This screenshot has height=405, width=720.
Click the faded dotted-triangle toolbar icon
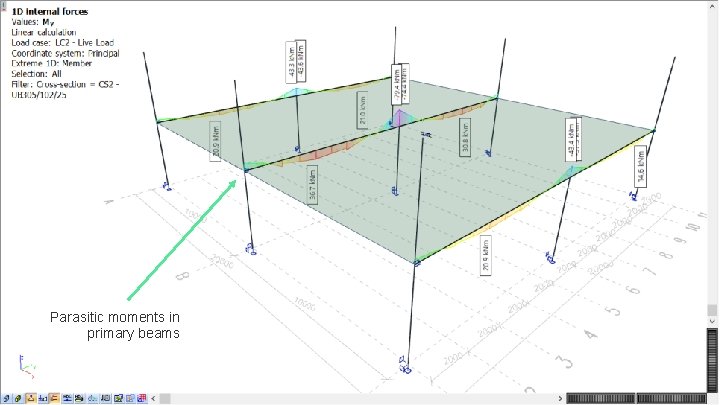click(92, 398)
